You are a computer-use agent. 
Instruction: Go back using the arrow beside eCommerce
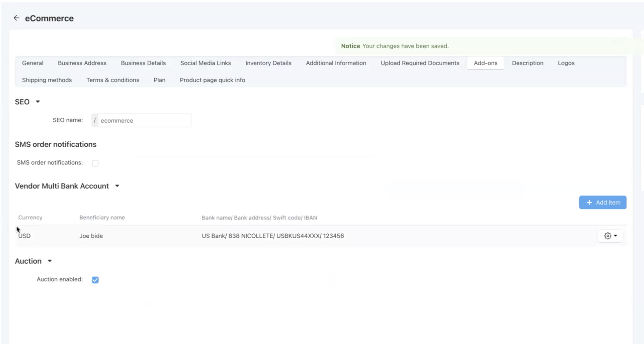coord(17,18)
